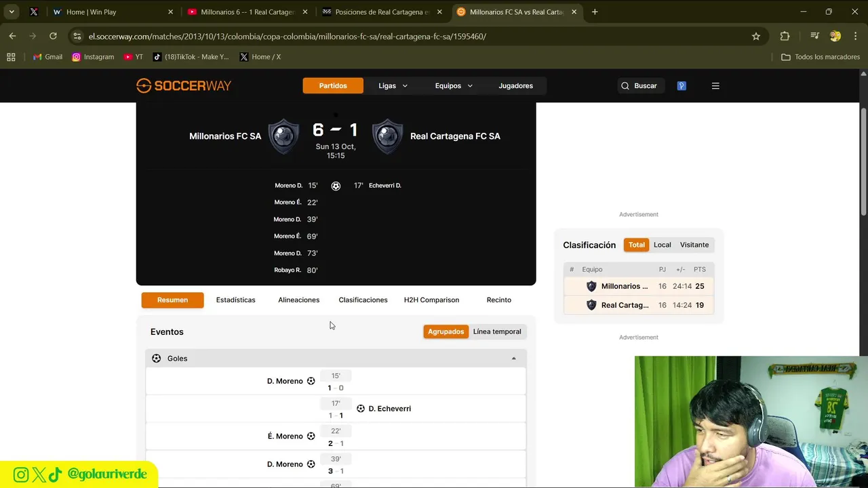
Task: Click the Real Cartagena crest in Clasificación table
Action: [x=591, y=305]
